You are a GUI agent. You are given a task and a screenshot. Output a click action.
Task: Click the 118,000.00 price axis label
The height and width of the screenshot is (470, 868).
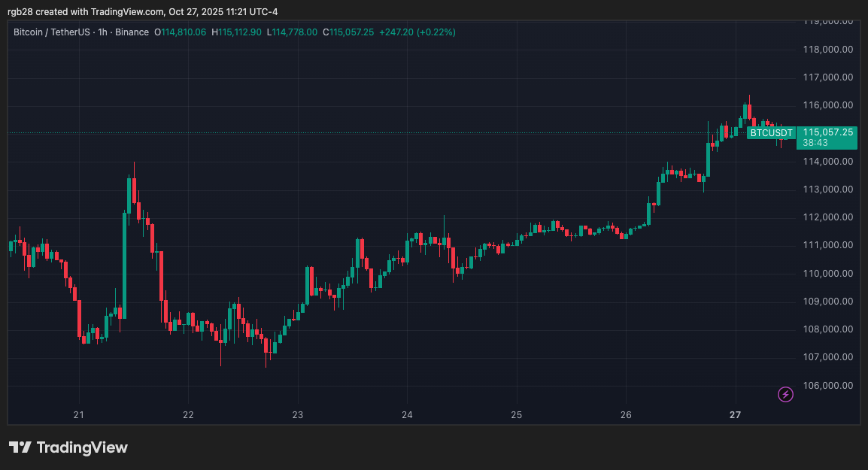tap(827, 49)
